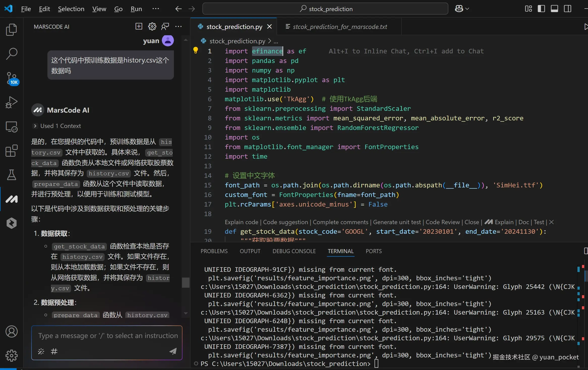This screenshot has width=588, height=370.
Task: Open the Search view icon
Action: coord(11,54)
